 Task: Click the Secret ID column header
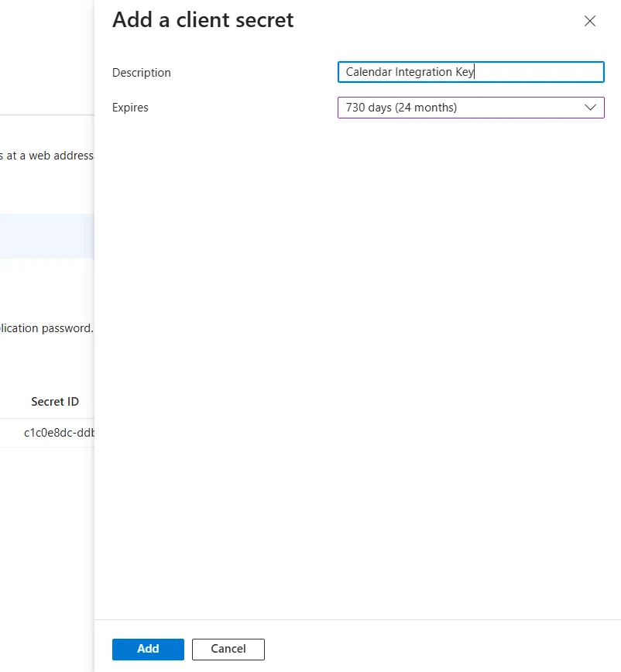pos(55,402)
